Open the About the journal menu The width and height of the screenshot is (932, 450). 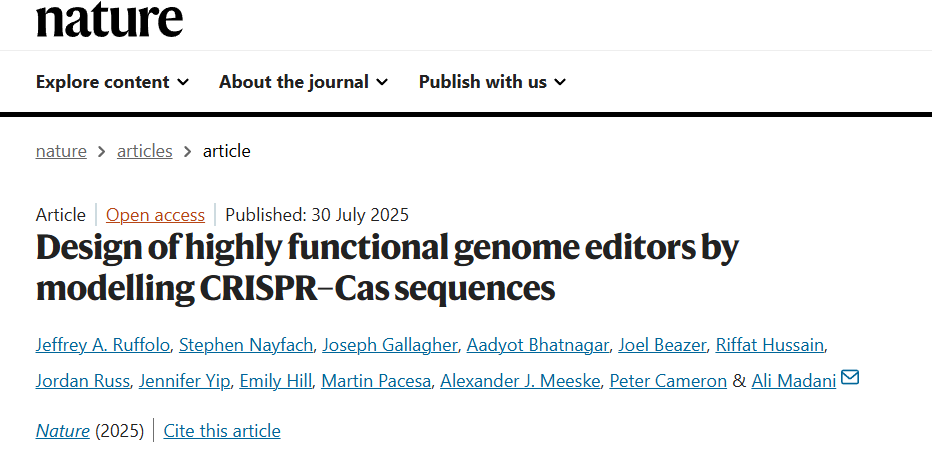tap(303, 81)
